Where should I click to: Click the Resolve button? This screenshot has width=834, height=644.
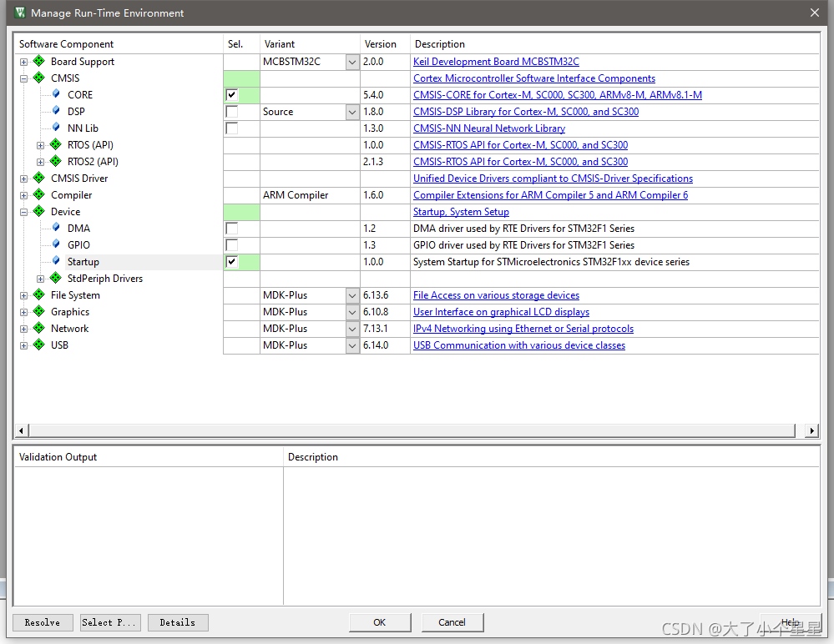point(43,622)
